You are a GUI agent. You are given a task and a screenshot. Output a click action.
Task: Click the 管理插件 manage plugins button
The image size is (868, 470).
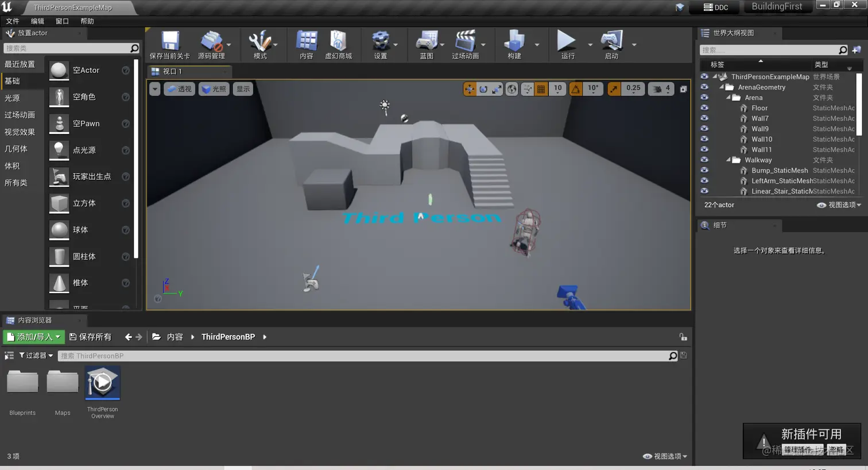pos(803,450)
